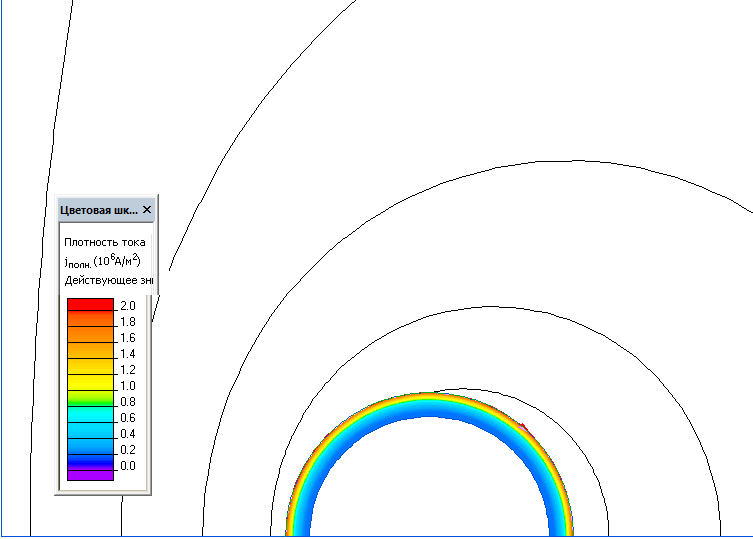Click the 1.0 scale value label
This screenshot has height=539, width=753.
(x=127, y=385)
